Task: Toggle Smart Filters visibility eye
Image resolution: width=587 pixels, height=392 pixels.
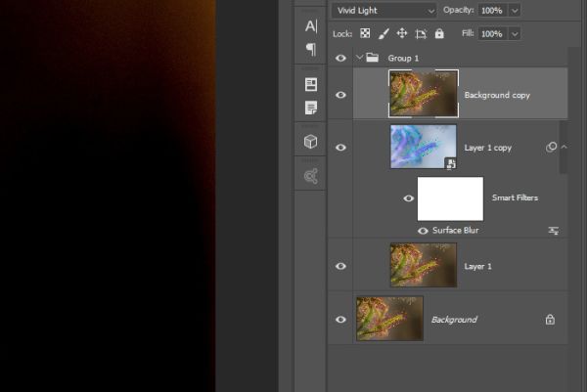Action: coord(409,198)
